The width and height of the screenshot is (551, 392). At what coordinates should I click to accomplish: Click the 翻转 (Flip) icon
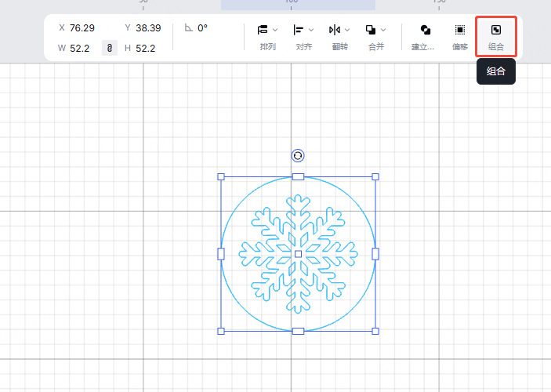[x=335, y=30]
